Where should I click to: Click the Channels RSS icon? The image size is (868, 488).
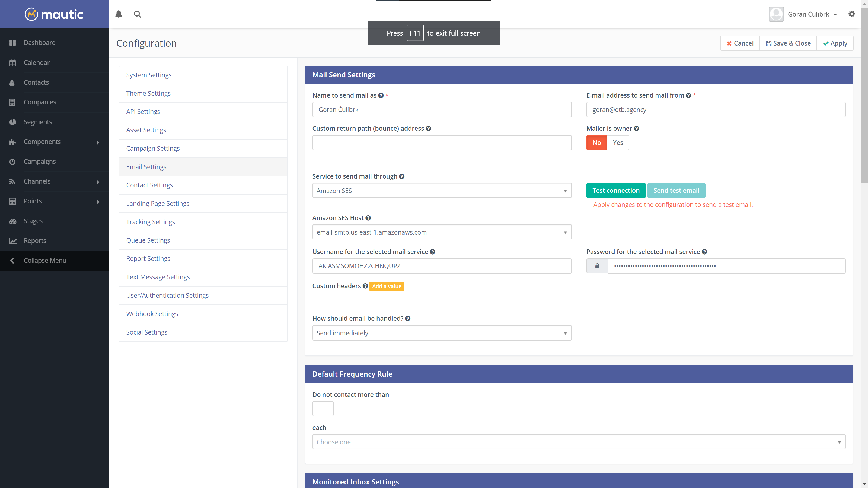point(12,182)
